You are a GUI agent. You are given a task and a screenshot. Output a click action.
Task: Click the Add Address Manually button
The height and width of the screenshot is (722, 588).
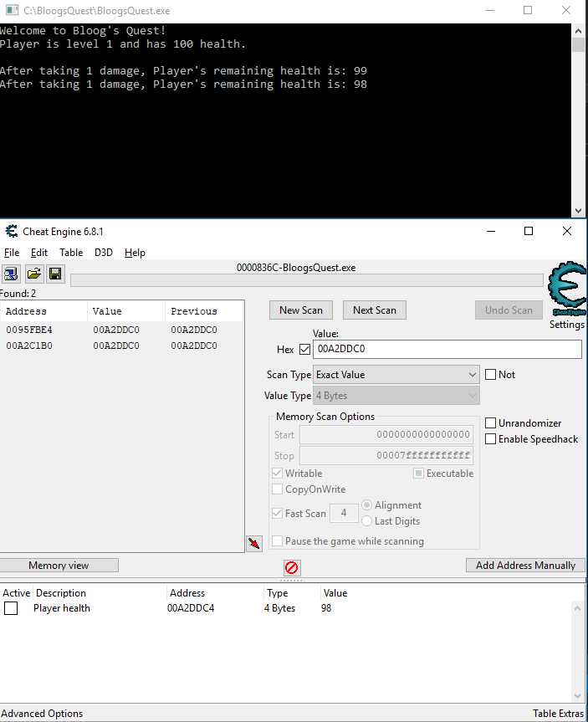(x=525, y=566)
